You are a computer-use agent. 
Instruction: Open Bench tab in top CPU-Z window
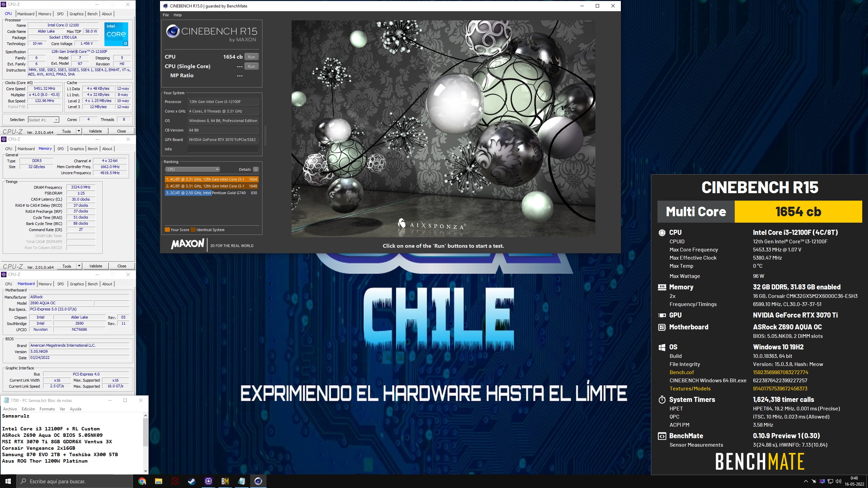tap(92, 14)
